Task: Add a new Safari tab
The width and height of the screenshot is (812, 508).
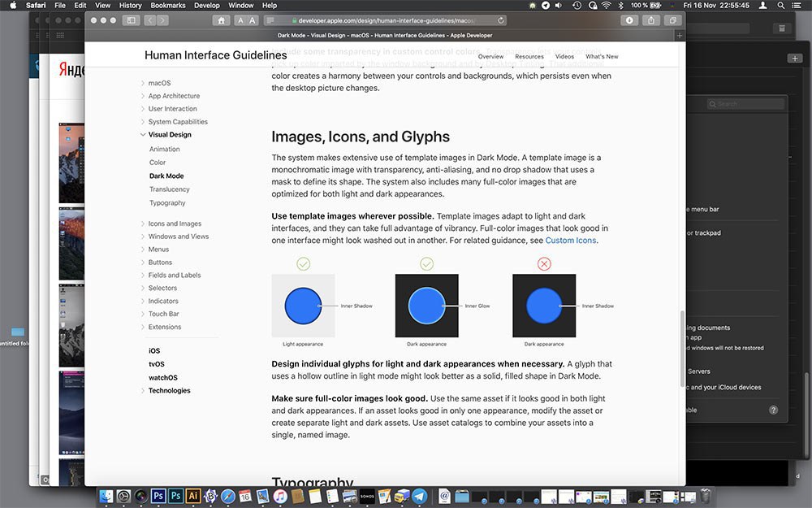Action: click(x=680, y=35)
